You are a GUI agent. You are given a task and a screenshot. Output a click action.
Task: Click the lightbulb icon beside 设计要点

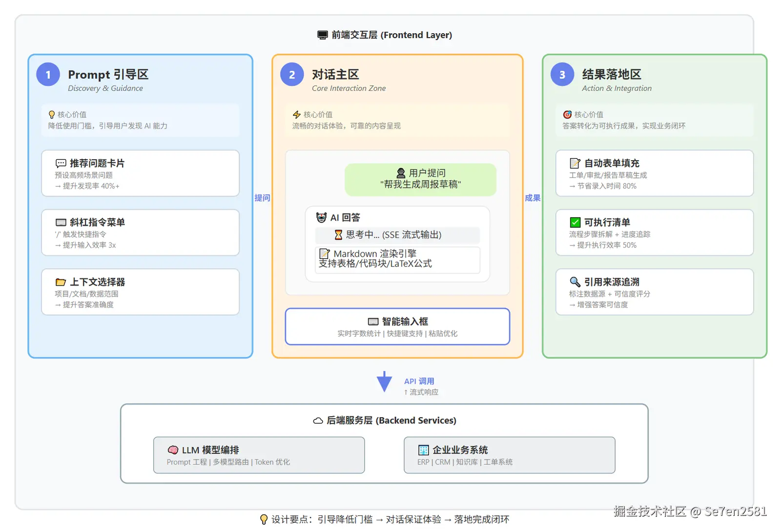[x=264, y=519]
